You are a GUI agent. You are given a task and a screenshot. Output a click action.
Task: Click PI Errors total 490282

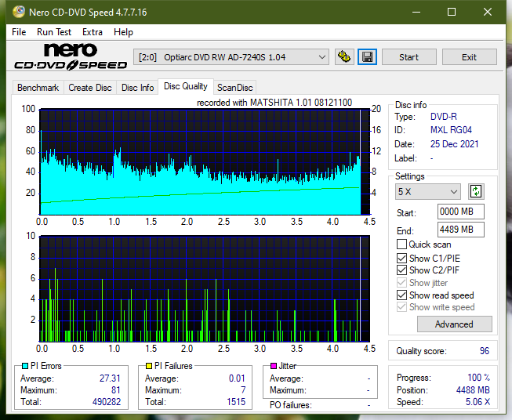[x=107, y=402]
